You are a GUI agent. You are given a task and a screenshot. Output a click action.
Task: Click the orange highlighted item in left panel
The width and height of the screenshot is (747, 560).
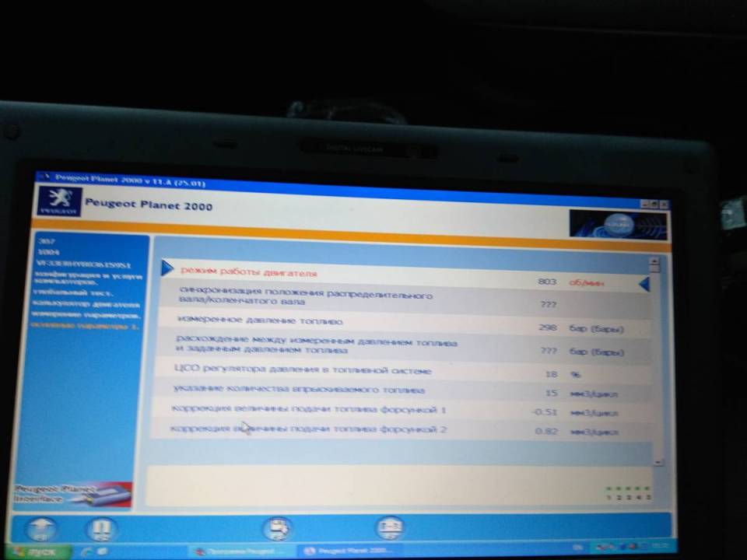86,327
